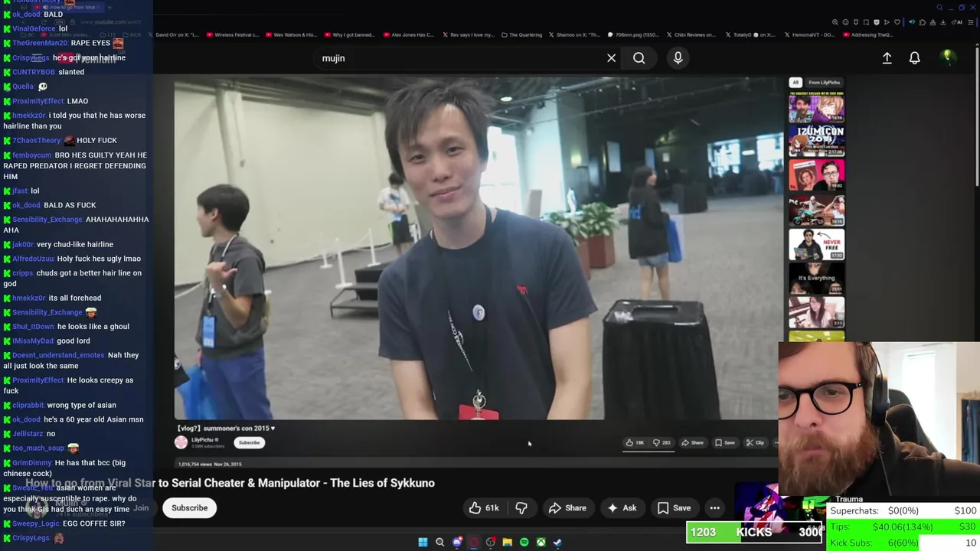980x551 pixels.
Task: Click the video title "The Lies of Sykkuno"
Action: [383, 483]
